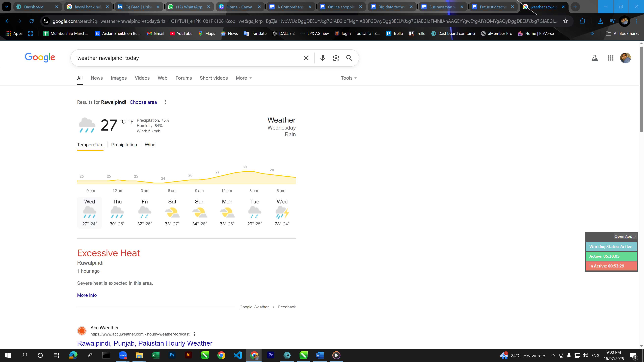Open the All Bookmarks folder

[x=623, y=34]
